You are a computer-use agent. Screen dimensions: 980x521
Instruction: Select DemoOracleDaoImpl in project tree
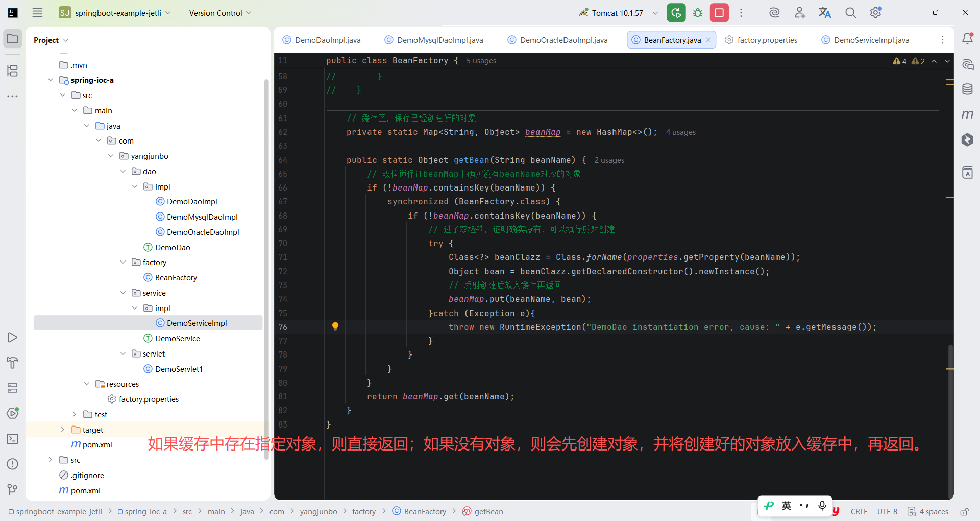click(197, 232)
